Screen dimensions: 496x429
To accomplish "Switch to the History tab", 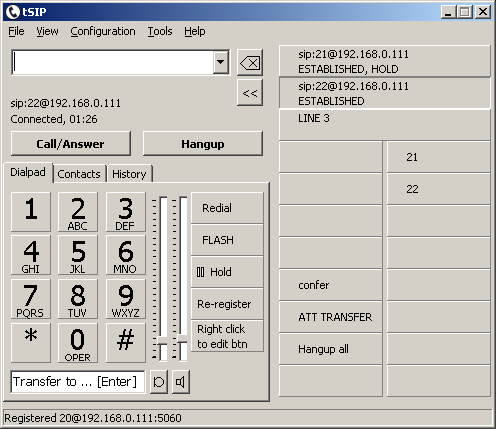I will tap(129, 174).
